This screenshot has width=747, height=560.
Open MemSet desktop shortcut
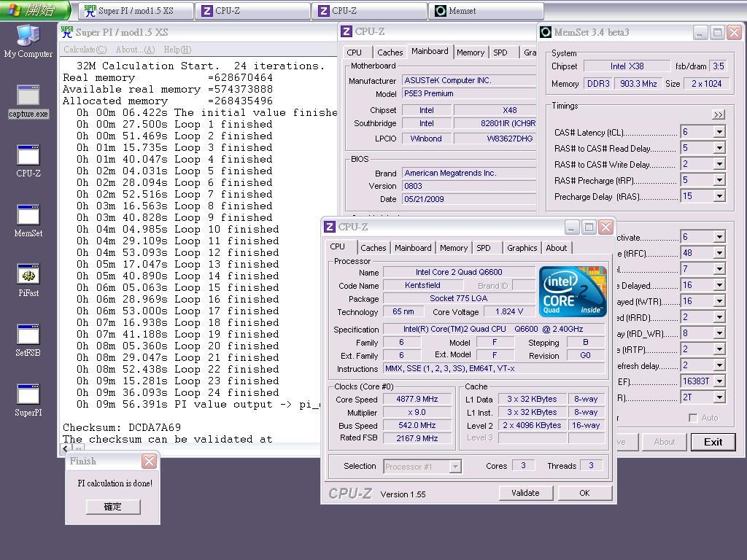click(28, 221)
